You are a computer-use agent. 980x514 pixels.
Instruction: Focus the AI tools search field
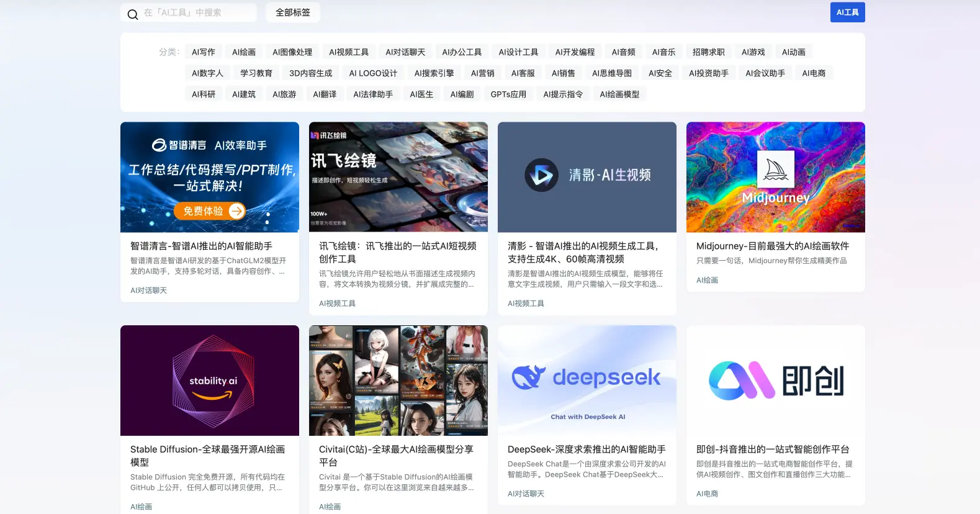click(x=189, y=12)
